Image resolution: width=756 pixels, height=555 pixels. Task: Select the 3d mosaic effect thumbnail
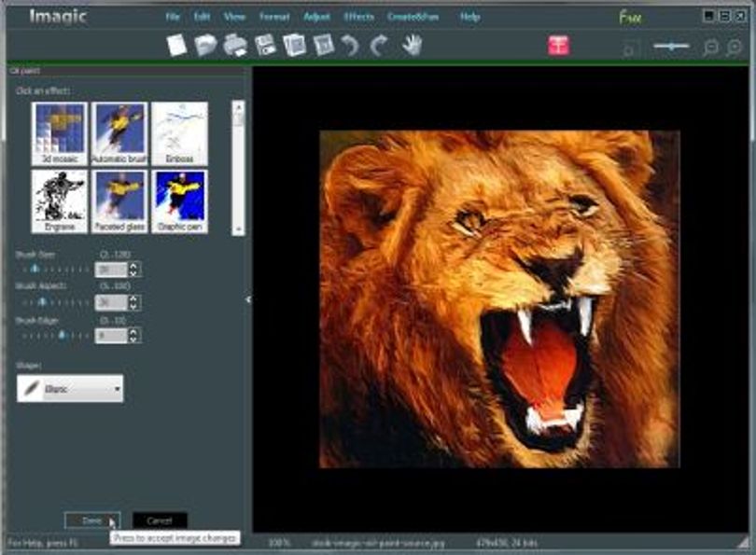[60, 133]
